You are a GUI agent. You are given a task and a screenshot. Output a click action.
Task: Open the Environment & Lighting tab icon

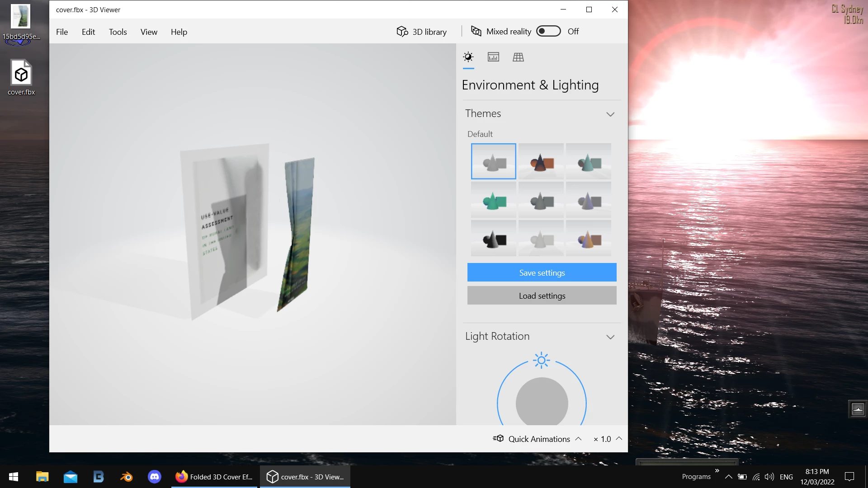coord(468,57)
